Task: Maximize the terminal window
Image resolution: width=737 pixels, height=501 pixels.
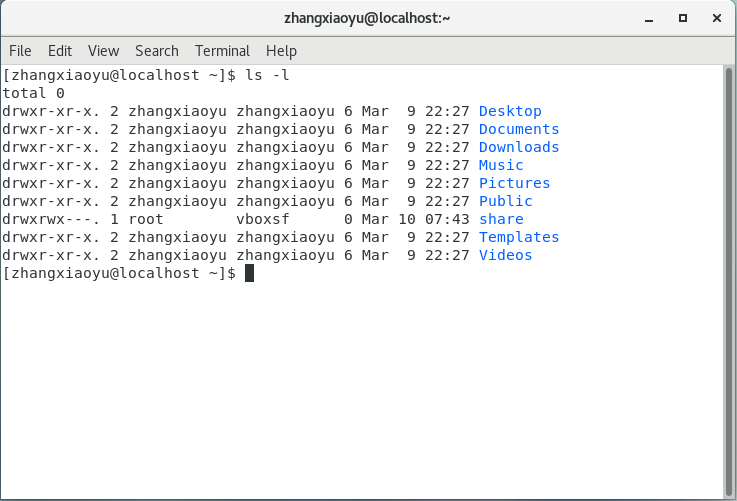Action: coord(683,17)
